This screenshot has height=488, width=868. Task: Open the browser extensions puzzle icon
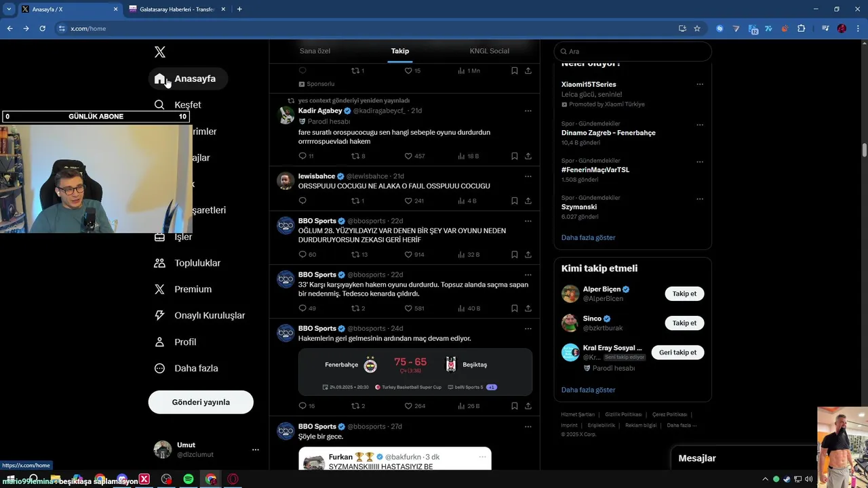(801, 28)
